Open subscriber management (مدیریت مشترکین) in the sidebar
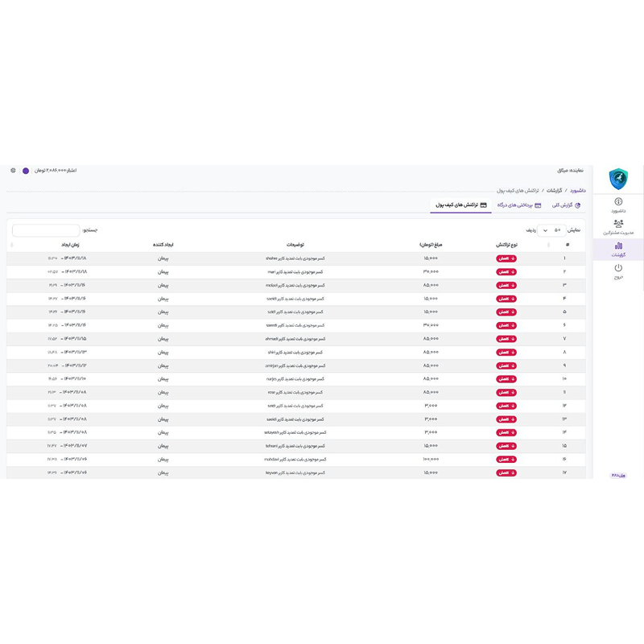The height and width of the screenshot is (644, 644). click(618, 226)
